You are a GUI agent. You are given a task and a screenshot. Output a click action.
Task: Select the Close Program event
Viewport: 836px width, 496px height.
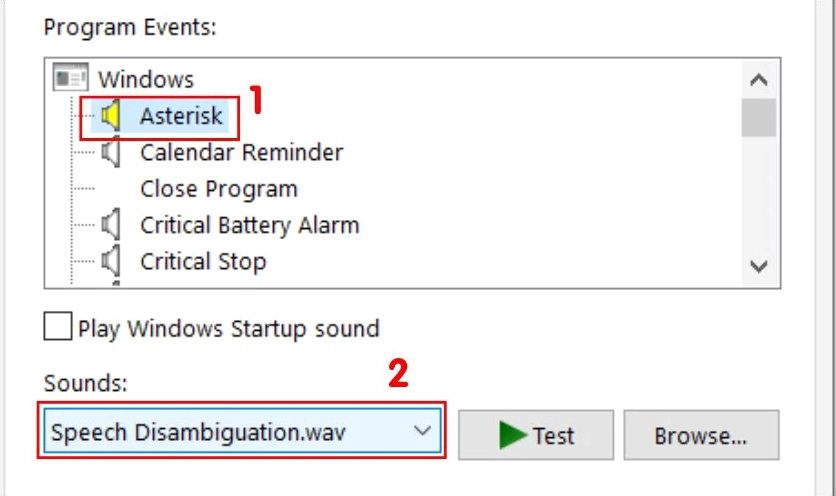[x=218, y=189]
